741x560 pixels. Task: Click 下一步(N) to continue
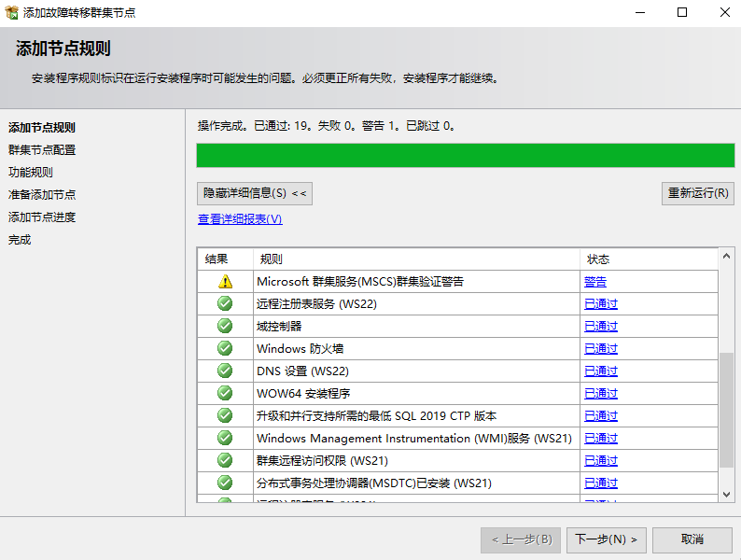606,539
